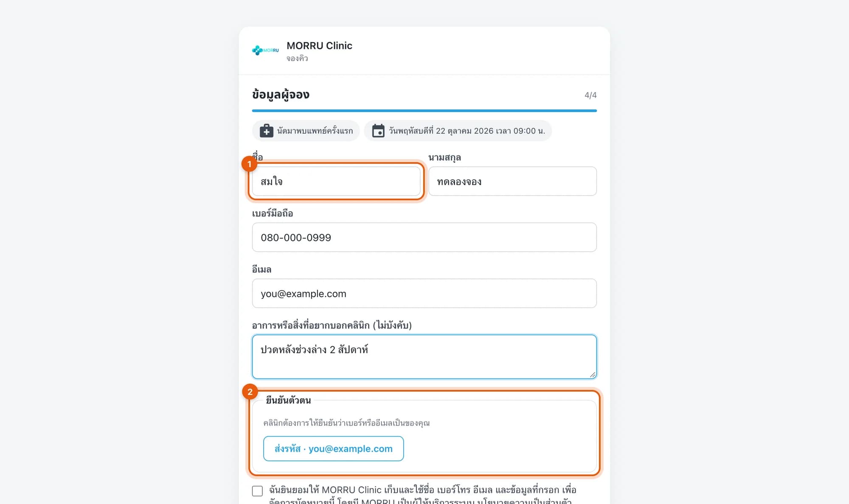Focus the surname field containing ทดลองจอง
Image resolution: width=849 pixels, height=504 pixels.
coord(512,181)
